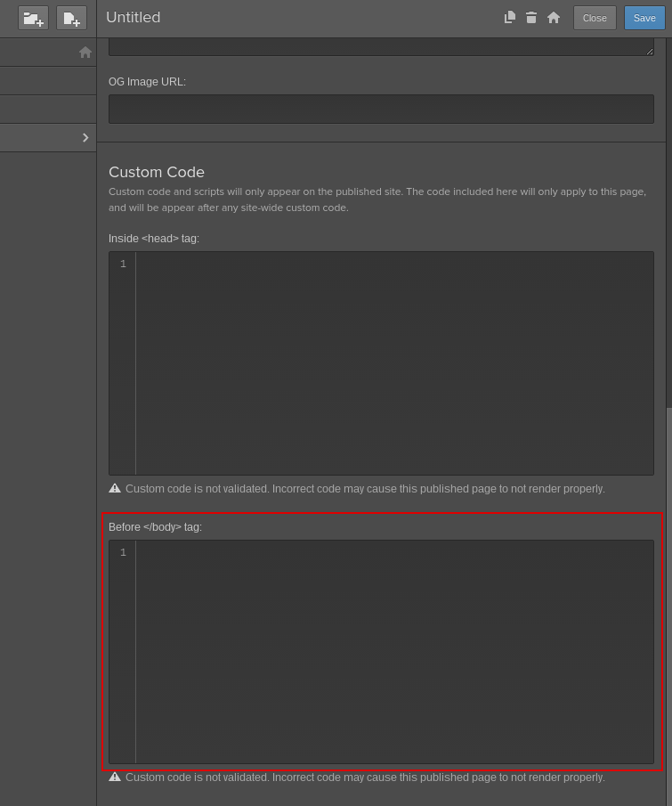Click inside the head tag code editor
672x806 pixels.
pos(381,362)
